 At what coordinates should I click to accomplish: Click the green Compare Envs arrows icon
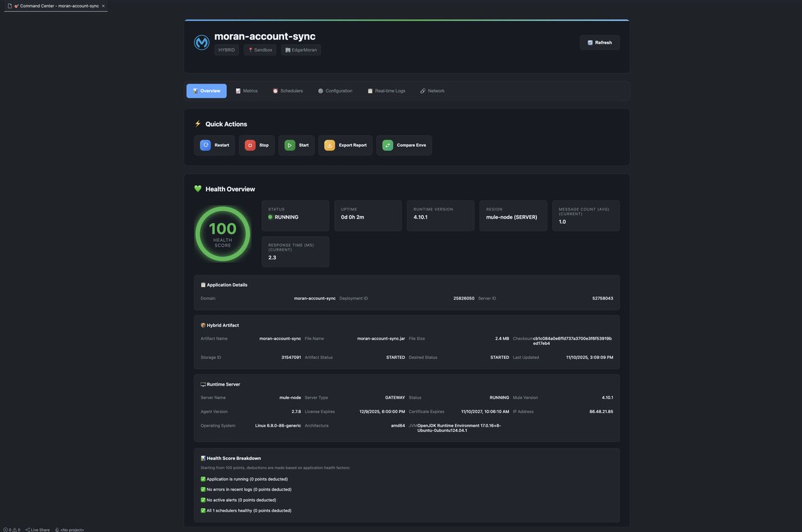click(388, 145)
